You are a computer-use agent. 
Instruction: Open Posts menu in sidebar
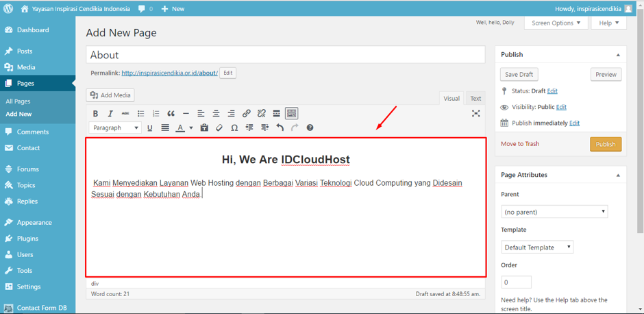coord(38,51)
